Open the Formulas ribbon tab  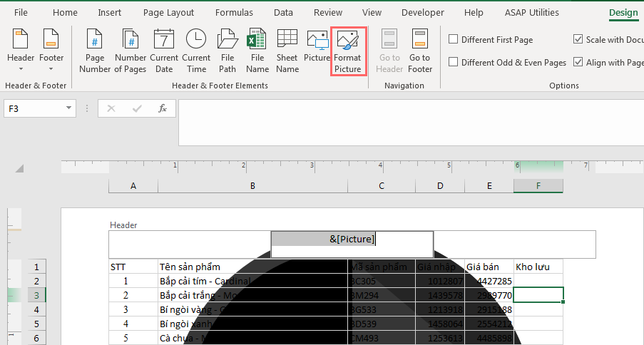[234, 13]
